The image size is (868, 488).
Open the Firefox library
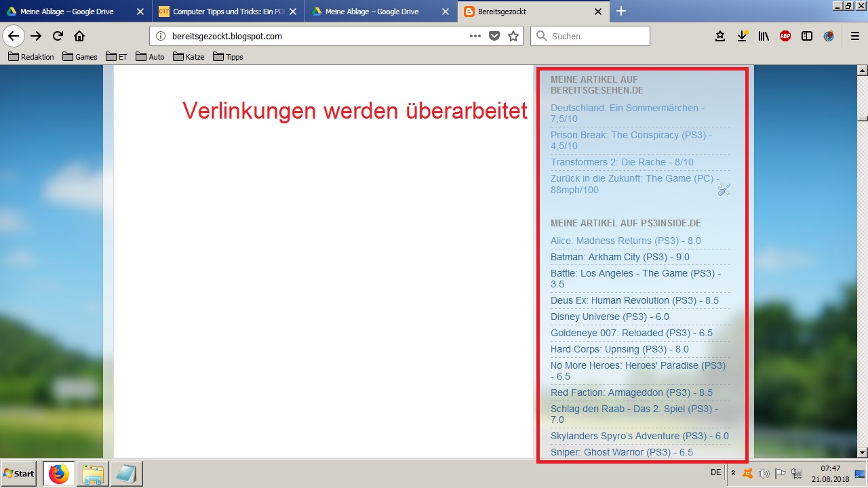click(764, 36)
